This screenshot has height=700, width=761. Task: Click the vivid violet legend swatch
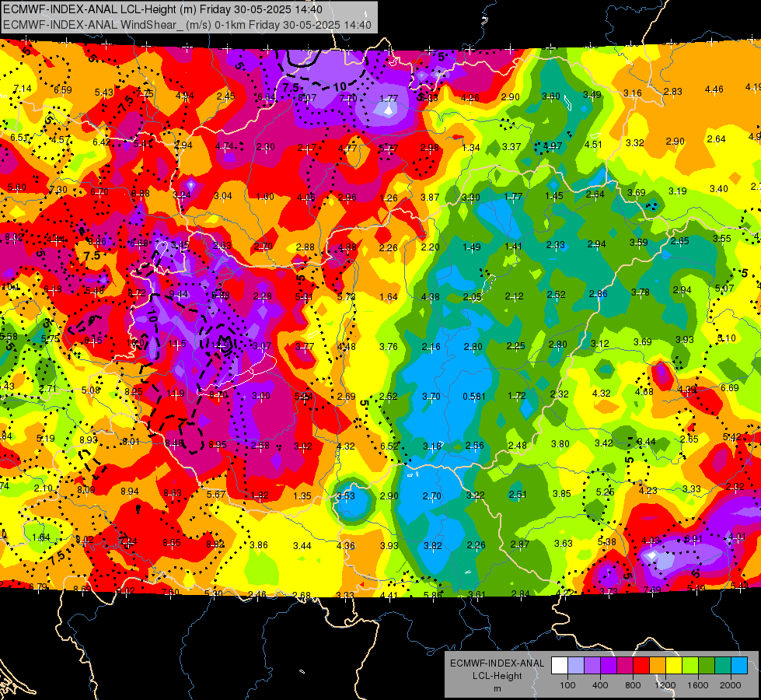tap(609, 665)
